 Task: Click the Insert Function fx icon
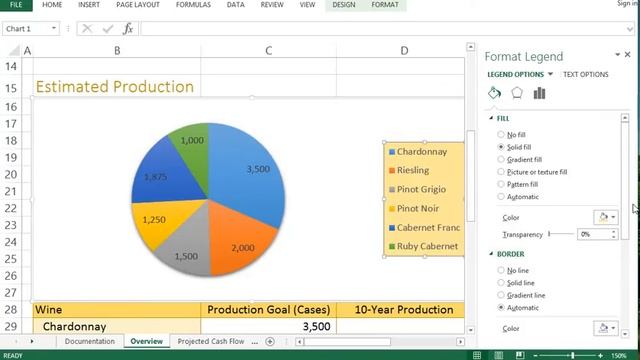pos(128,29)
